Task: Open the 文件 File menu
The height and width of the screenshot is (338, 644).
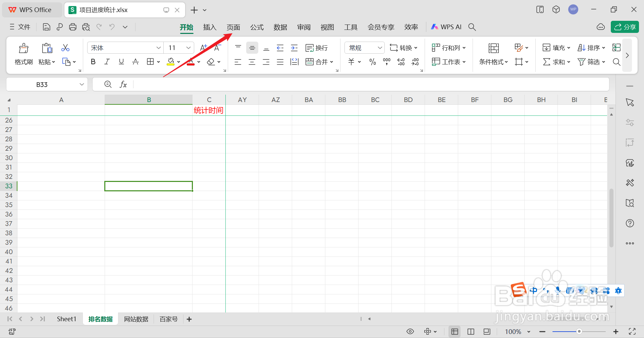Action: 20,27
